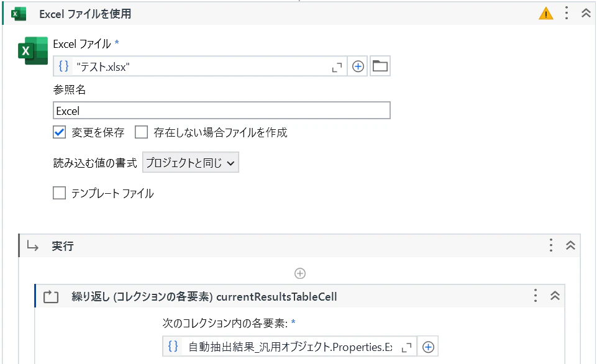Click the 実行 sequence arrow icon
597x364 pixels.
(33, 246)
